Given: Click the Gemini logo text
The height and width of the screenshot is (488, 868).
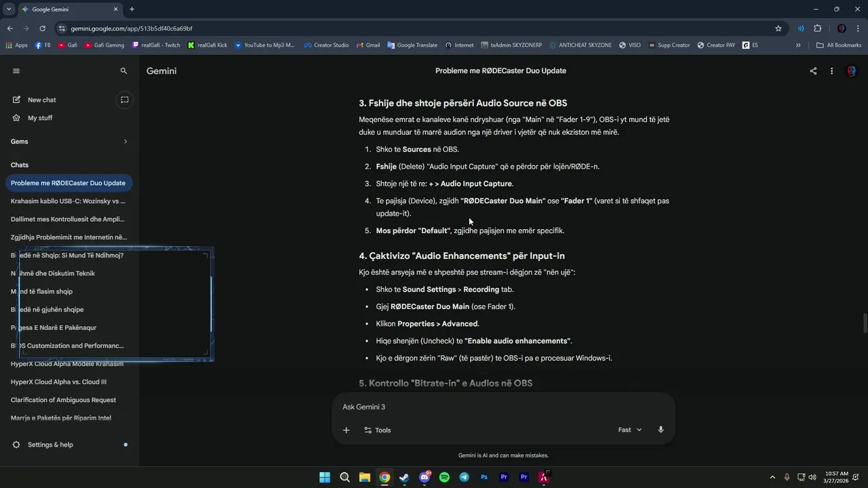Looking at the screenshot, I should [162, 70].
